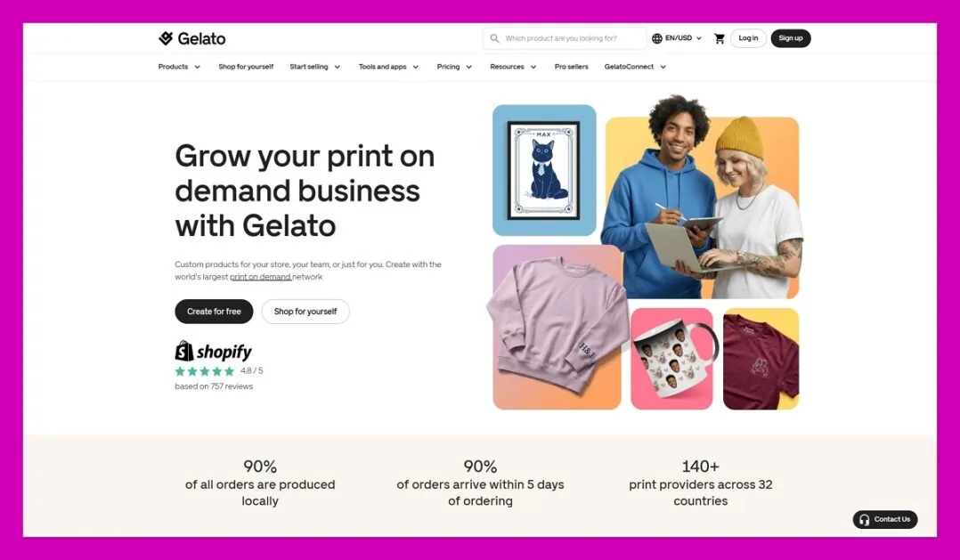Expand the Pricing dropdown
This screenshot has width=960, height=560.
click(x=454, y=67)
